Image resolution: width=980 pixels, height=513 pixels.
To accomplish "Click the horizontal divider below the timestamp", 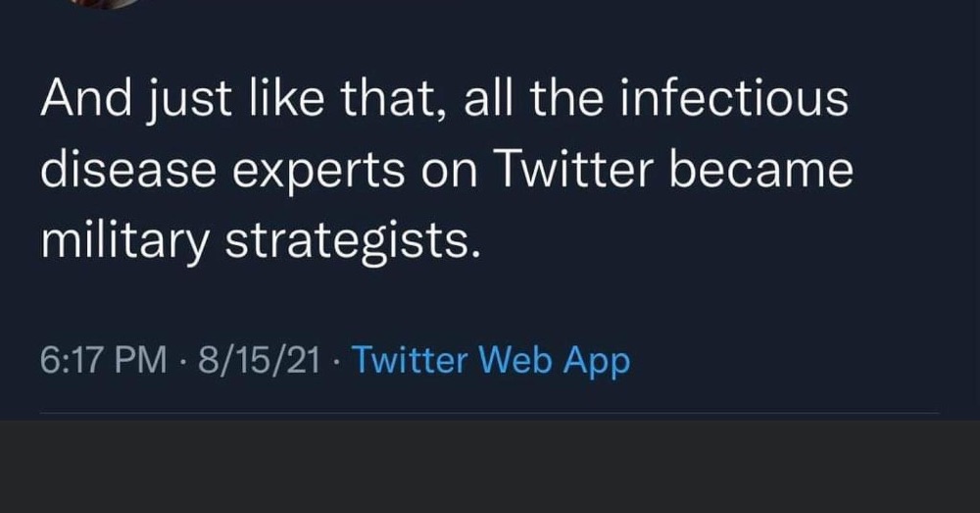I will [x=489, y=413].
